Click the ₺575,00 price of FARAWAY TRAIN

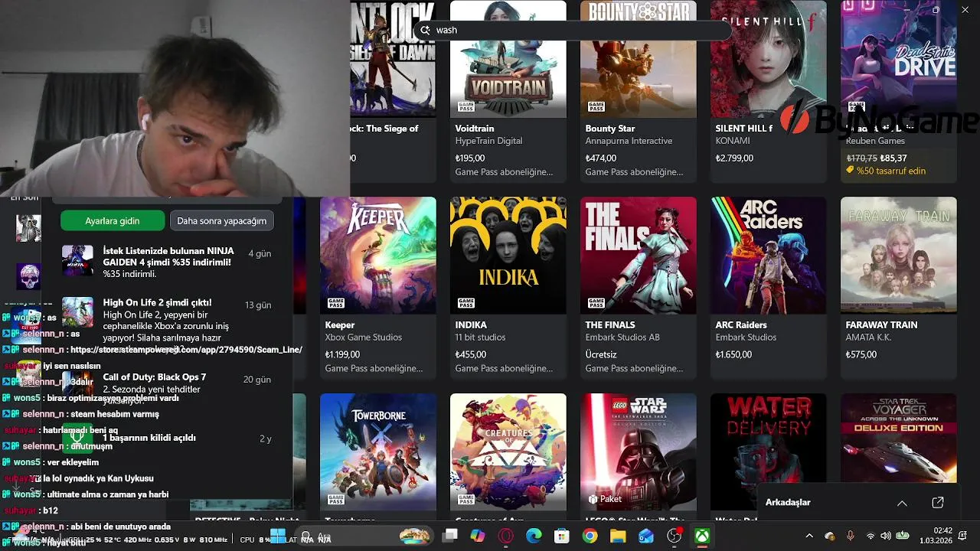tap(861, 354)
